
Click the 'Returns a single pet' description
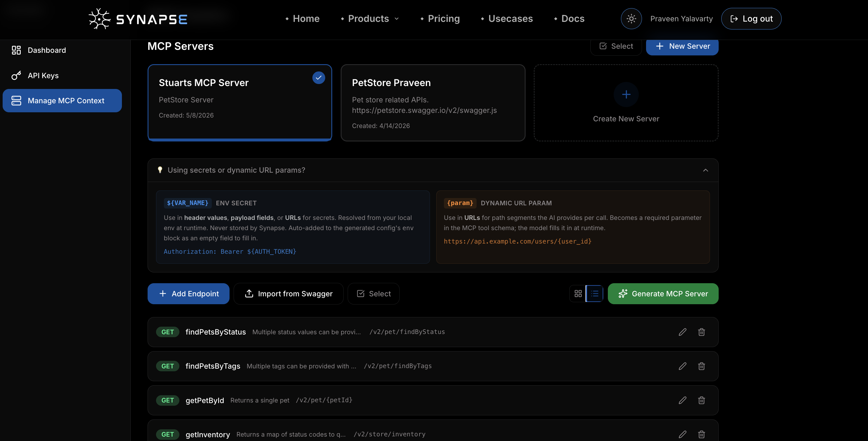(260, 400)
